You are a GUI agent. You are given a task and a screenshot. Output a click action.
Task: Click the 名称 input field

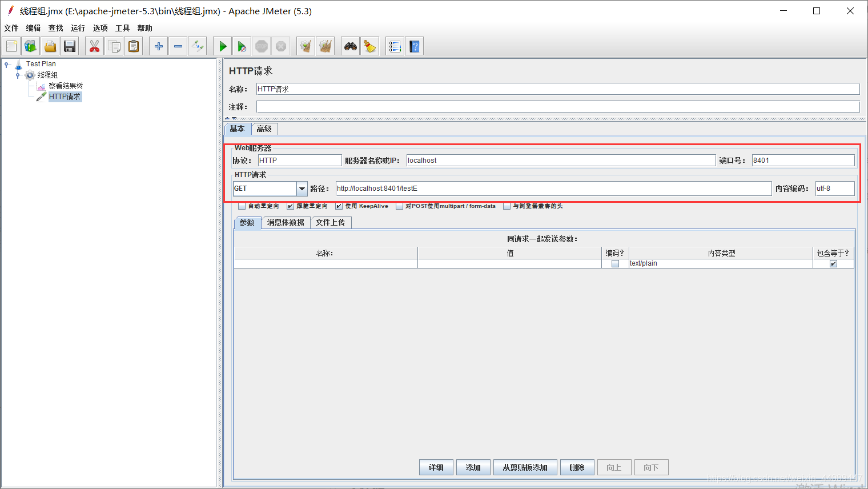tap(558, 89)
